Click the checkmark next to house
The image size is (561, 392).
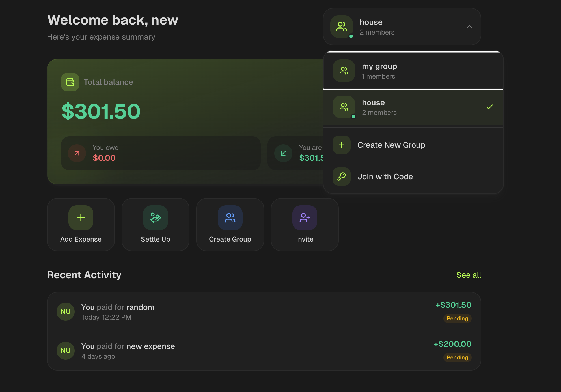tap(489, 107)
